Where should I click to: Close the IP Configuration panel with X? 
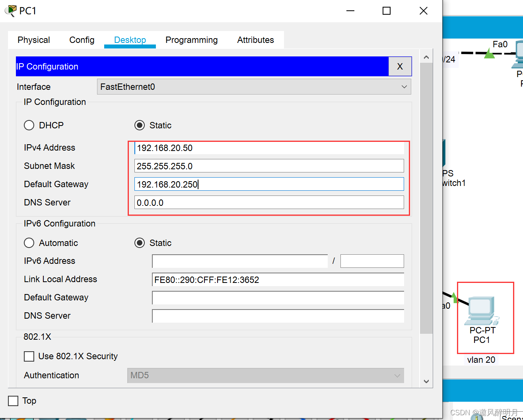(400, 66)
